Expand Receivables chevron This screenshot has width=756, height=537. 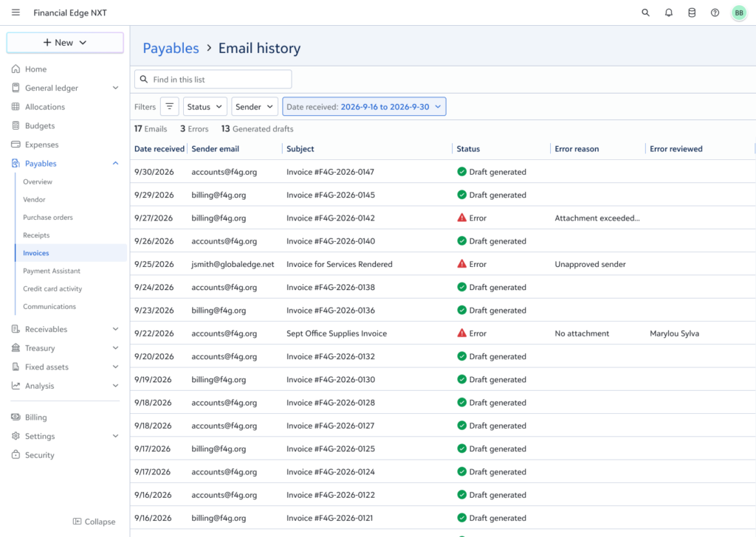(x=116, y=329)
